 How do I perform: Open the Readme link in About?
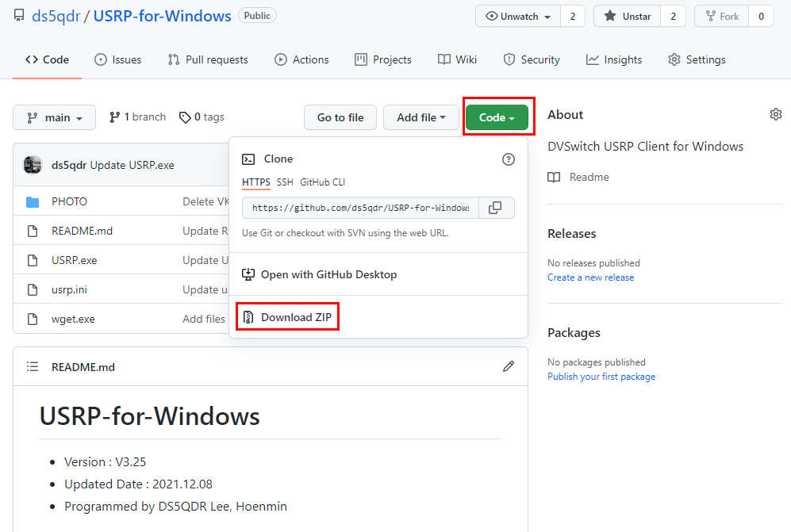point(578,177)
